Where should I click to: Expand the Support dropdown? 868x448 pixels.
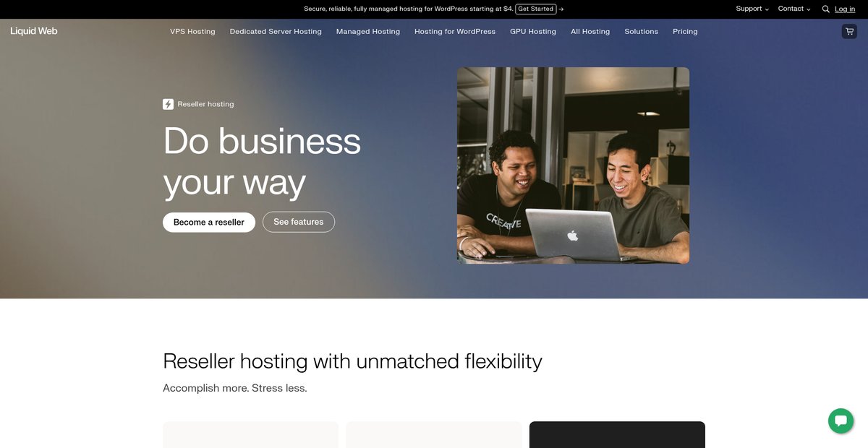tap(752, 9)
